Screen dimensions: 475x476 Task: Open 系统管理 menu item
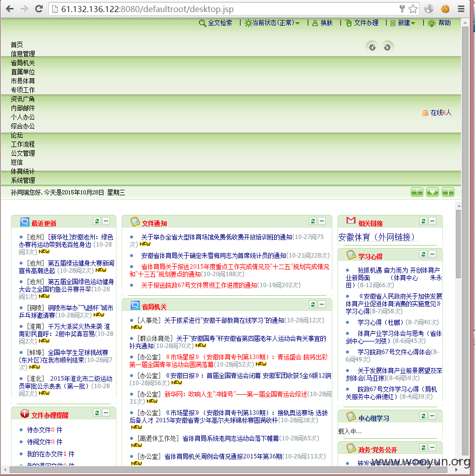23,180
